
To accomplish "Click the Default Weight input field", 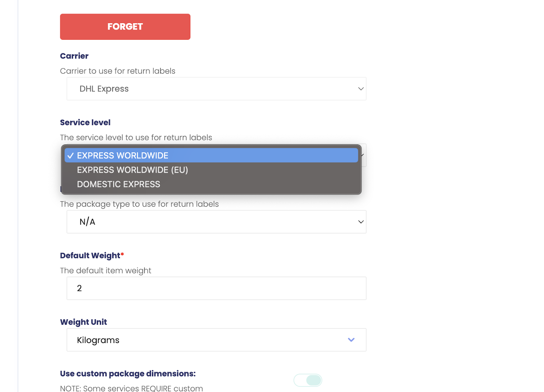I will point(216,288).
